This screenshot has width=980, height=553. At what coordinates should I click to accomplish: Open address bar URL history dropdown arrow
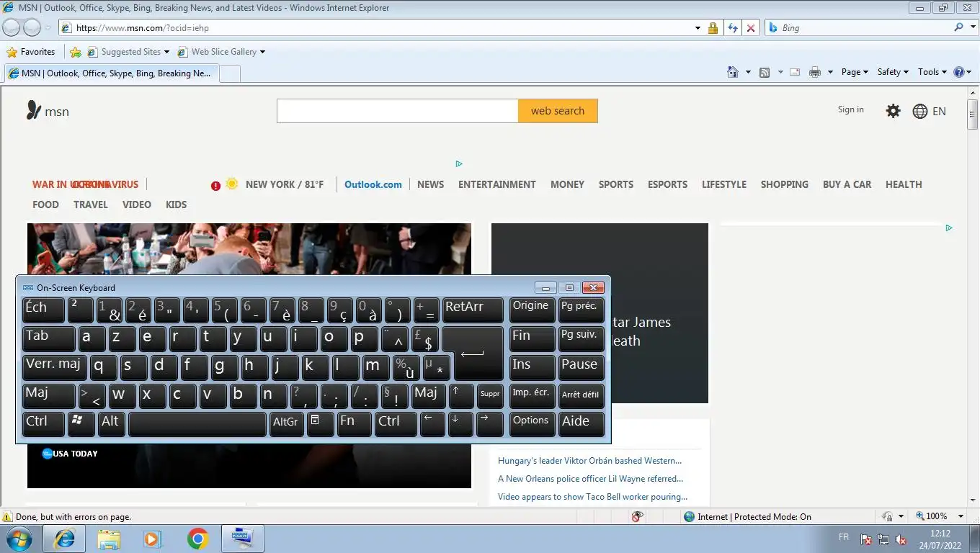tap(698, 28)
